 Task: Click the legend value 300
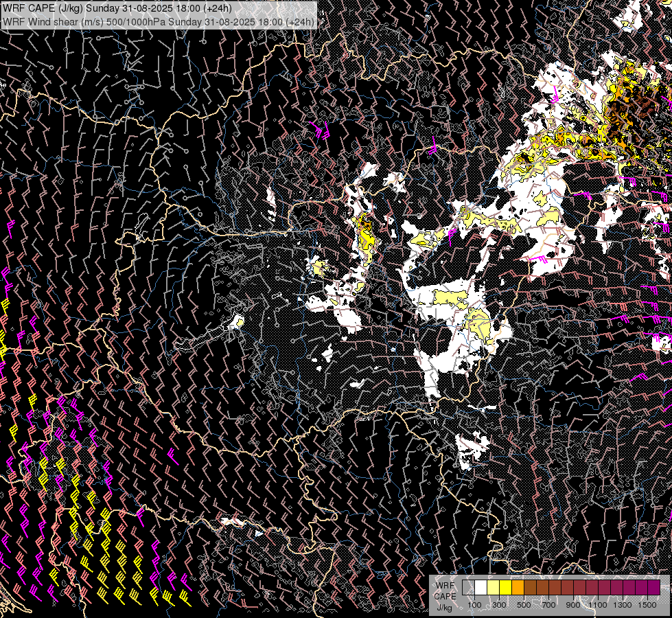[499, 605]
